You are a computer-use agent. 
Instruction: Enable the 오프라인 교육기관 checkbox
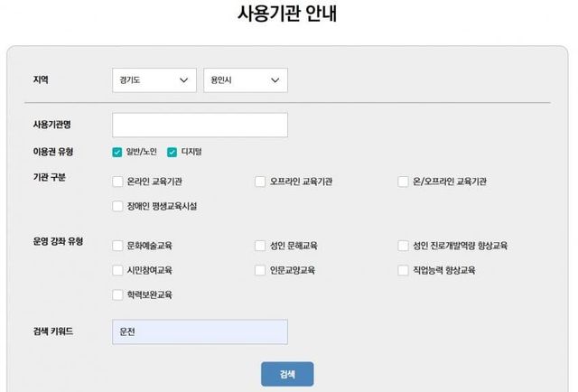coord(260,182)
